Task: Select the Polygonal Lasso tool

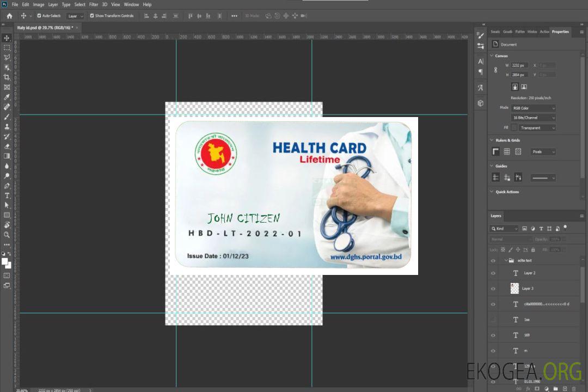Action: pos(7,57)
